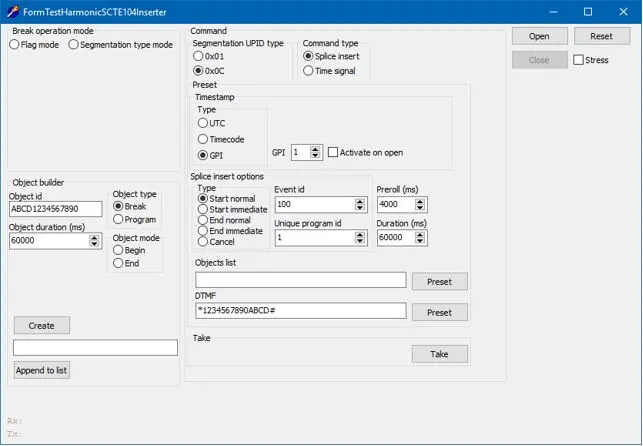Select Begin object mode

pos(119,251)
